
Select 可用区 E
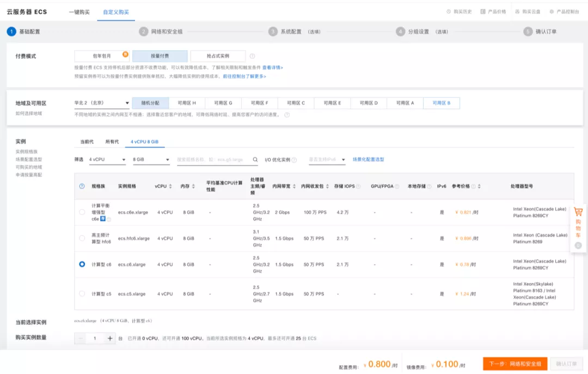(332, 103)
